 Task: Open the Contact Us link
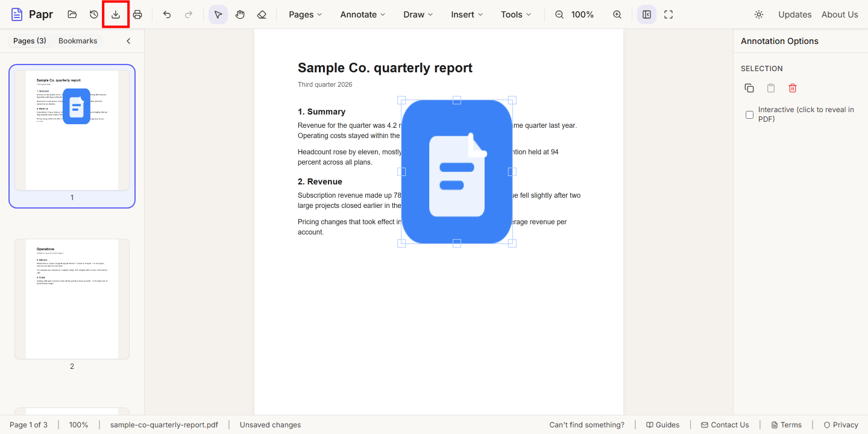[725, 425]
